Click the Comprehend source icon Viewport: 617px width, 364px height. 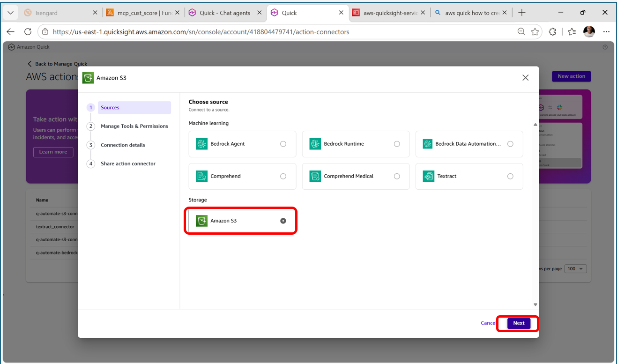pos(202,176)
